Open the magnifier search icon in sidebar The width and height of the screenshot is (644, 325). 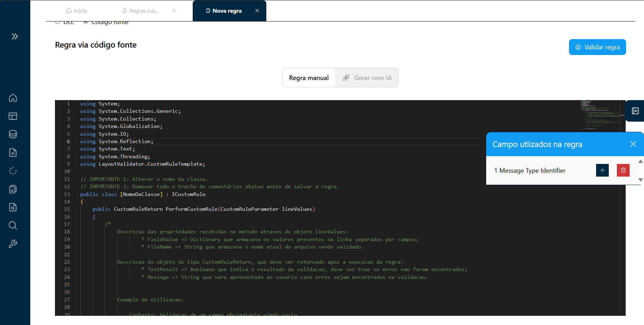(x=13, y=226)
